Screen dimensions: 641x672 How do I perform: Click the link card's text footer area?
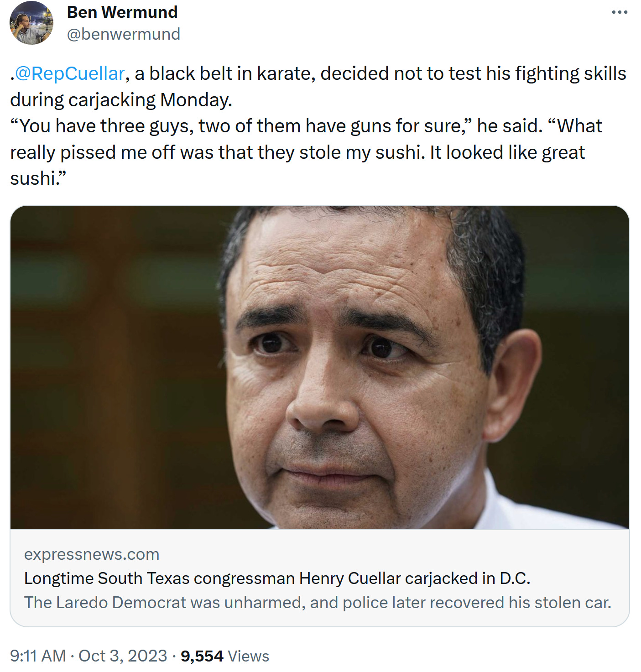(x=320, y=578)
